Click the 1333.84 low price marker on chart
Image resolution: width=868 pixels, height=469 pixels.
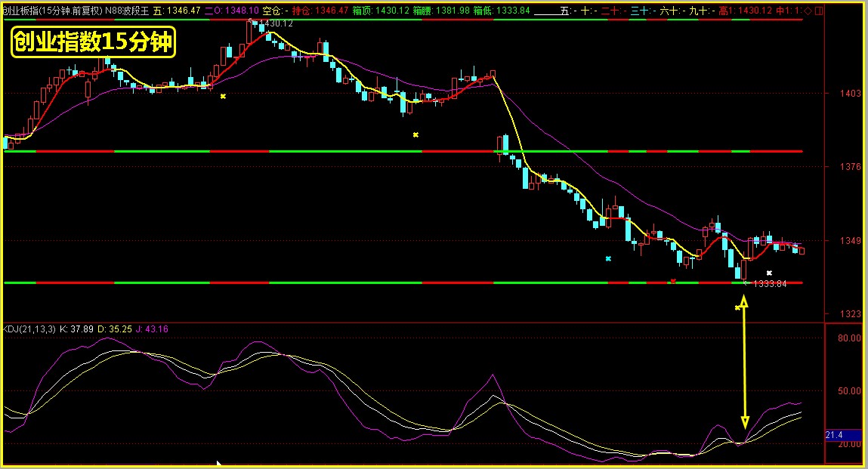(x=769, y=283)
